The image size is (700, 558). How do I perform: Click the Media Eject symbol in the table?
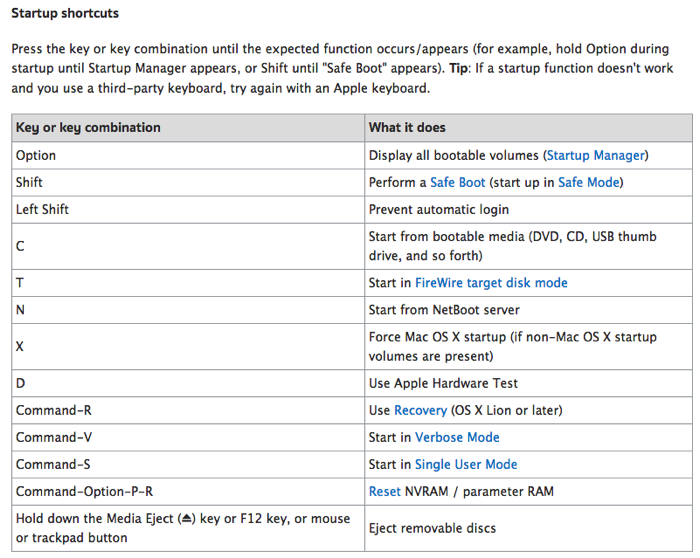tap(187, 518)
